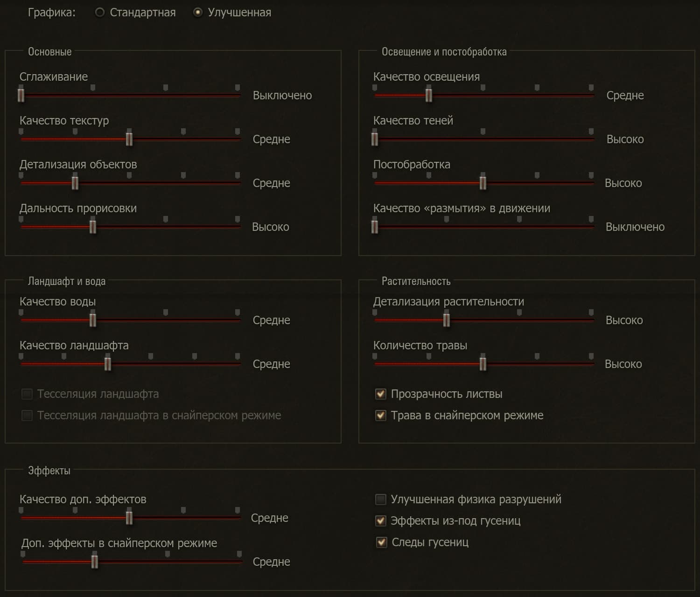Uncheck the Следы гусениц option
The height and width of the screenshot is (597, 700).
(381, 542)
